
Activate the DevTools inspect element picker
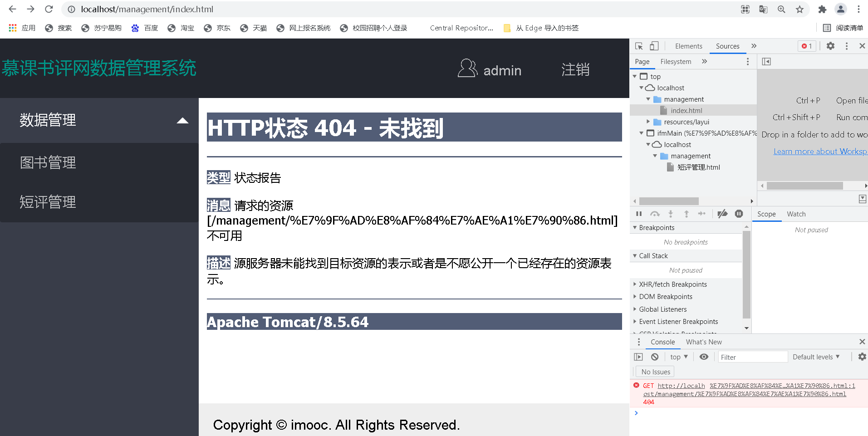click(x=639, y=46)
